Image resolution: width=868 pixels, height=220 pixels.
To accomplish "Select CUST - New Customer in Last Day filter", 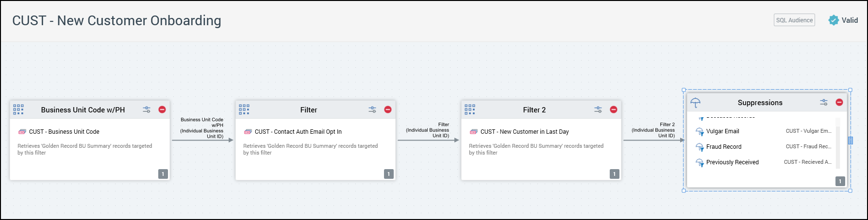I will pyautogui.click(x=524, y=132).
